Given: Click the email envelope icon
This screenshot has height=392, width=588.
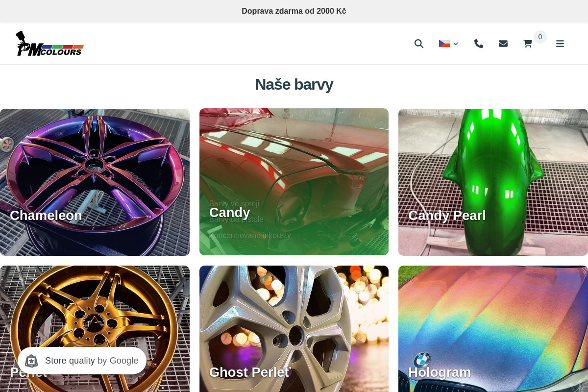Looking at the screenshot, I should (503, 44).
